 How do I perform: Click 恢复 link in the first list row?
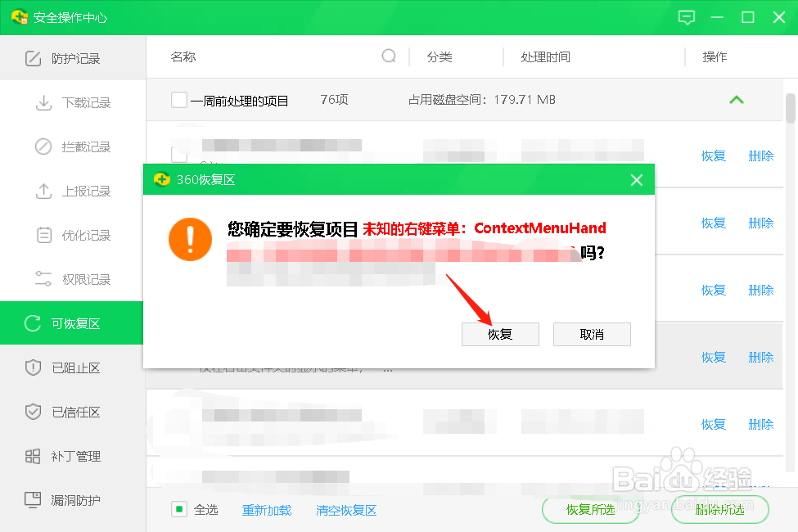[x=714, y=156]
